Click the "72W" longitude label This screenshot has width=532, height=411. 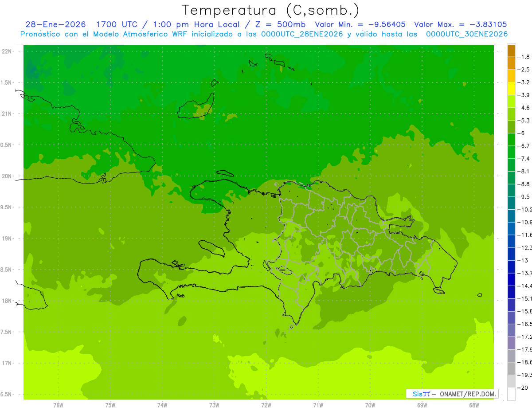click(x=266, y=405)
